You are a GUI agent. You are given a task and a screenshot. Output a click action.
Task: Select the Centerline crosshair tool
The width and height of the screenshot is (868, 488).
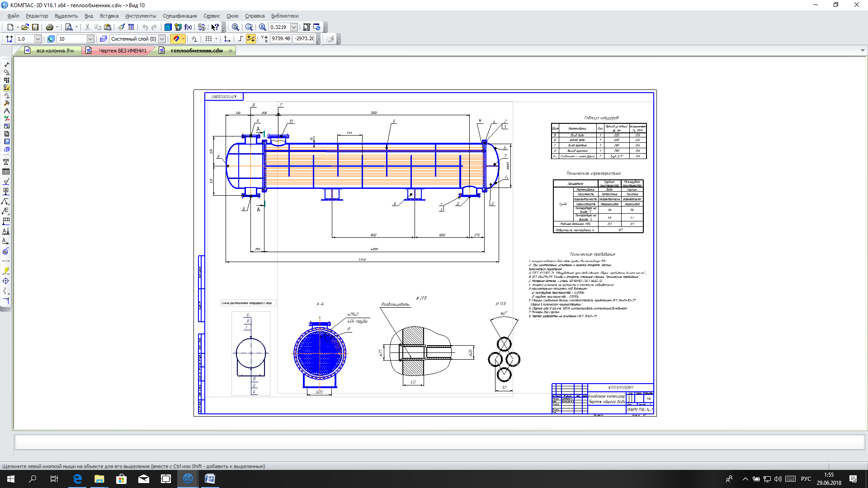(6, 281)
